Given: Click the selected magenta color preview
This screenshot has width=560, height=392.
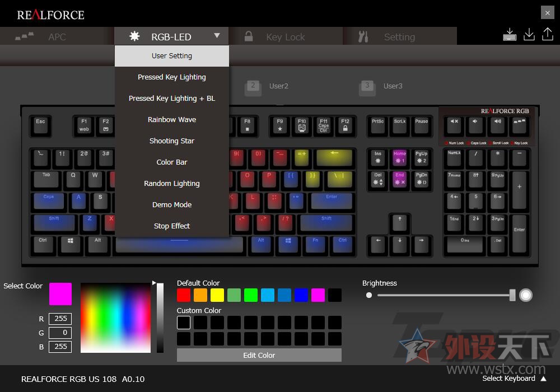Looking at the screenshot, I should 60,294.
